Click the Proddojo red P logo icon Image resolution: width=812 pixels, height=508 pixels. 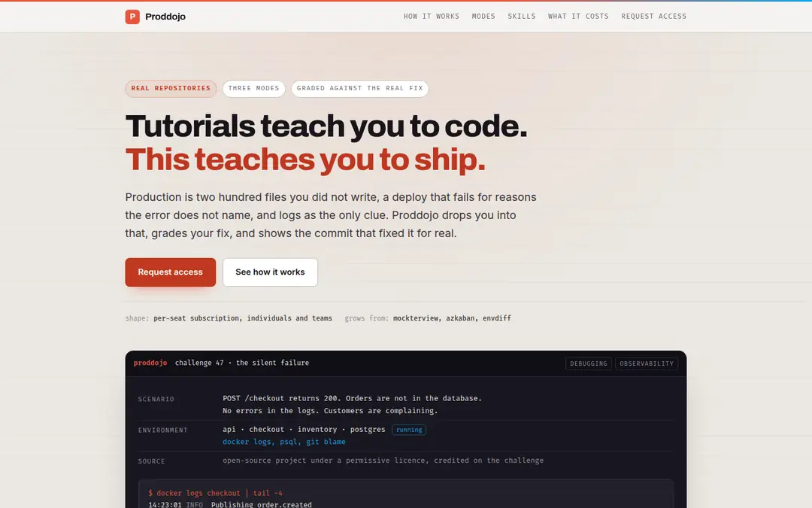pos(132,17)
